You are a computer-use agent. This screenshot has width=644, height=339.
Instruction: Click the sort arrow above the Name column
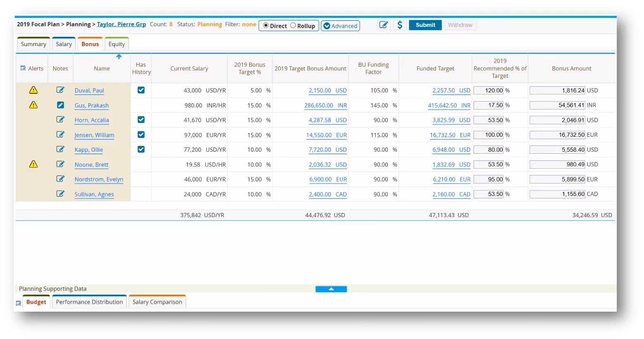tap(119, 57)
